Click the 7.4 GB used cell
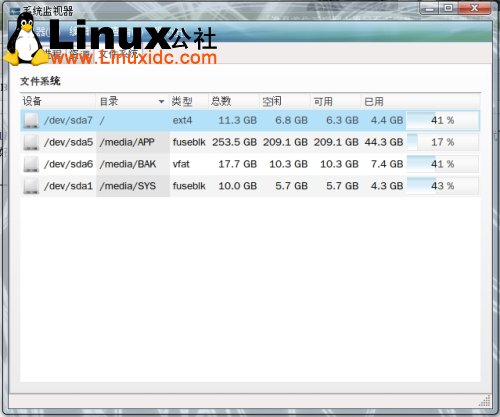 pos(387,164)
